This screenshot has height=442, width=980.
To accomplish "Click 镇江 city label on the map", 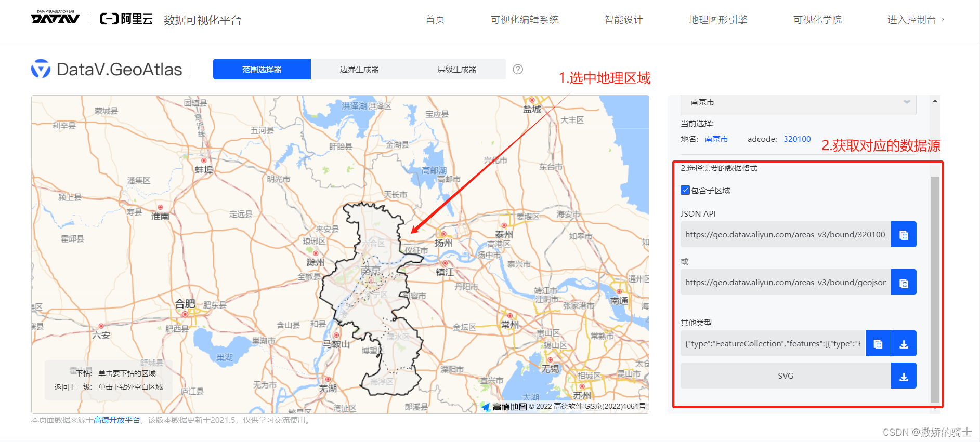I will pyautogui.click(x=445, y=272).
